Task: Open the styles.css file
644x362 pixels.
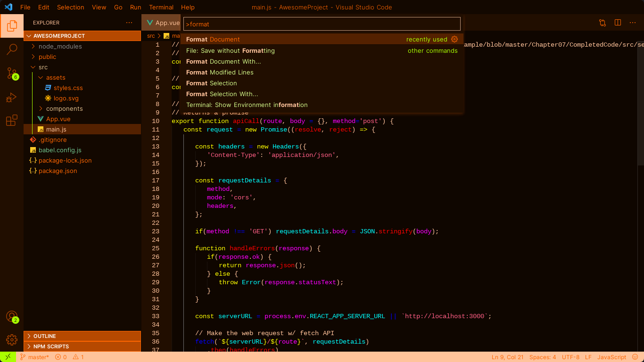Action: click(68, 88)
